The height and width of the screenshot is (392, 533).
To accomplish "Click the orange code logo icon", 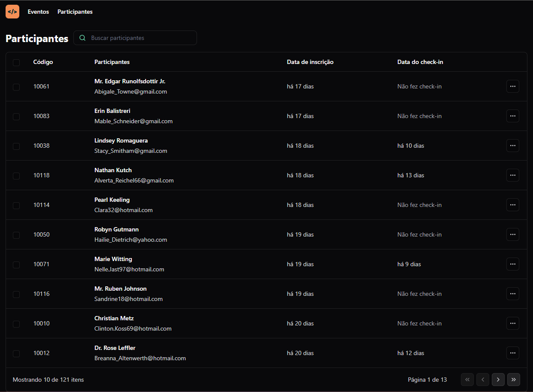I will [x=12, y=12].
